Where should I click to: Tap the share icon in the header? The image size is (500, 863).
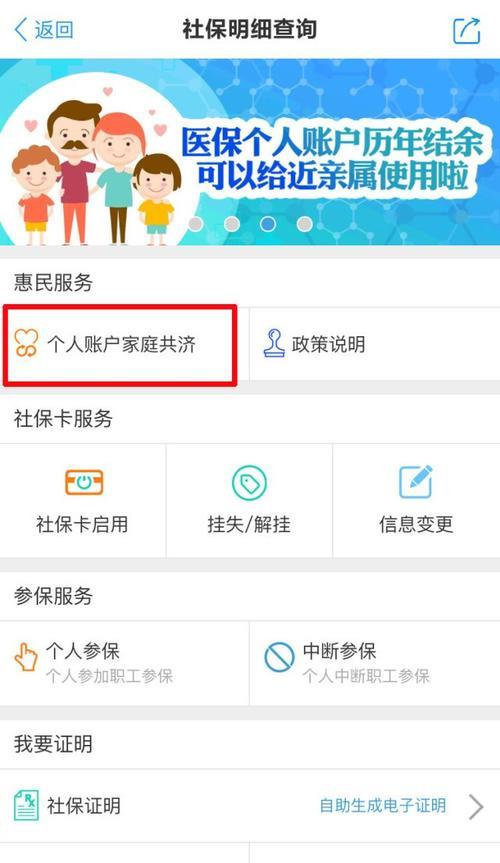click(x=467, y=30)
